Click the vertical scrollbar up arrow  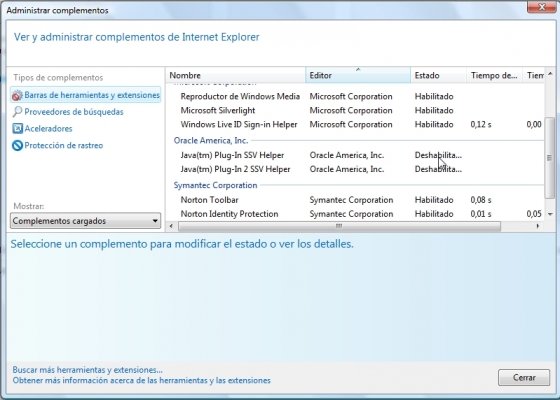coord(550,74)
